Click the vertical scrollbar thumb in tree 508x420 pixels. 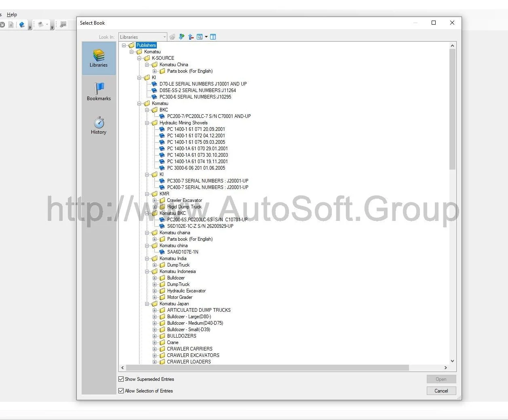(x=452, y=109)
